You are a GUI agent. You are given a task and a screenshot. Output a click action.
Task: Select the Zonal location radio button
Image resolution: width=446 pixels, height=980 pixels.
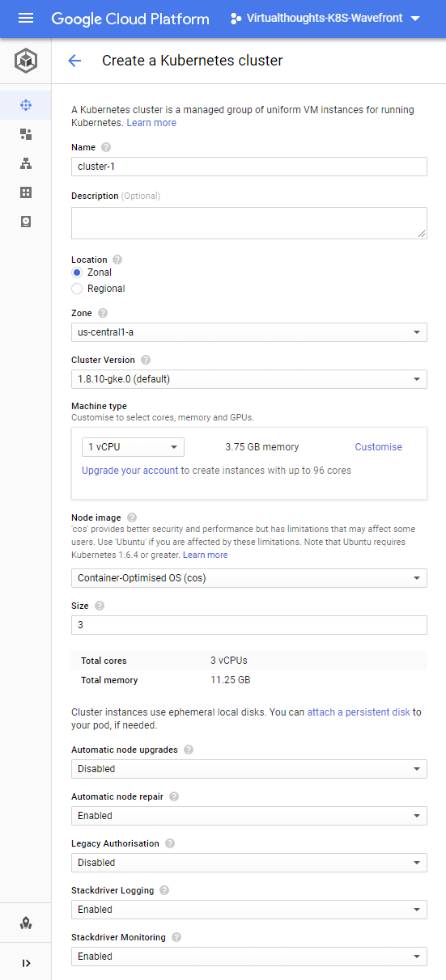click(x=77, y=272)
